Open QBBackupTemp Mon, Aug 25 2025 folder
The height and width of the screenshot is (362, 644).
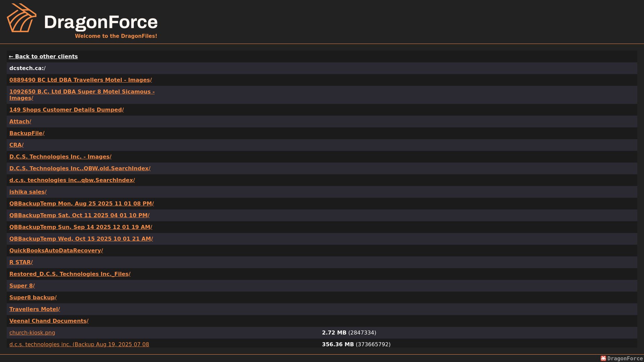point(82,203)
